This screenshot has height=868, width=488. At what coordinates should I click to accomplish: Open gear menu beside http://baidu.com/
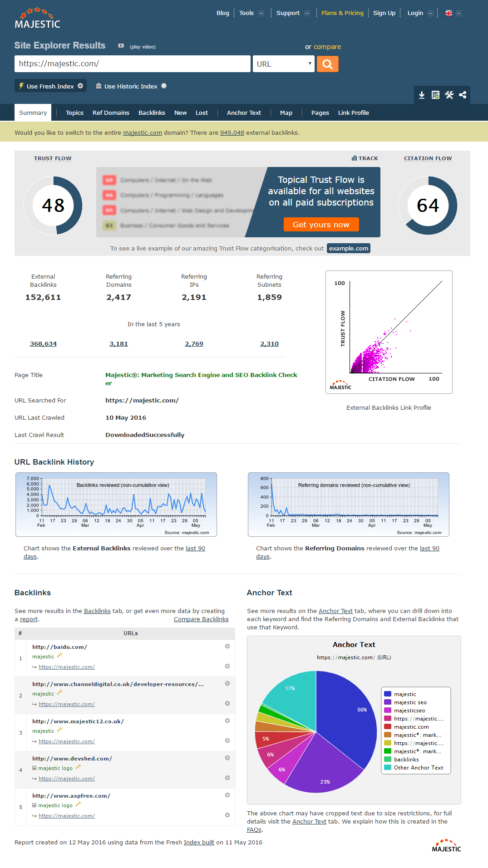coord(227,646)
